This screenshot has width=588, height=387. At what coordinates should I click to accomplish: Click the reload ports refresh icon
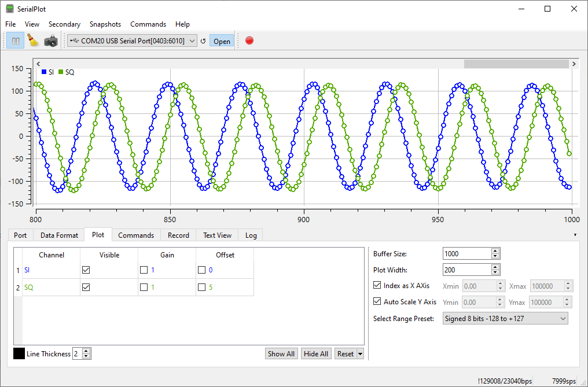(203, 41)
